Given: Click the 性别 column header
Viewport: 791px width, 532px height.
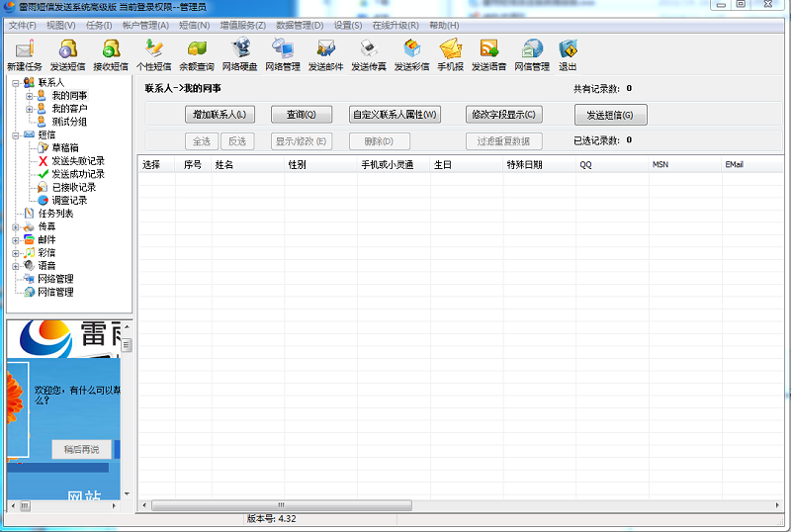Looking at the screenshot, I should [320, 164].
